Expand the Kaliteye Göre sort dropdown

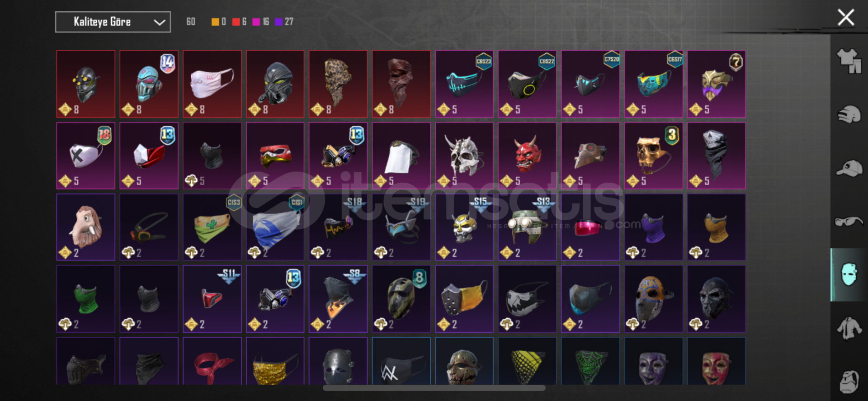pyautogui.click(x=113, y=22)
